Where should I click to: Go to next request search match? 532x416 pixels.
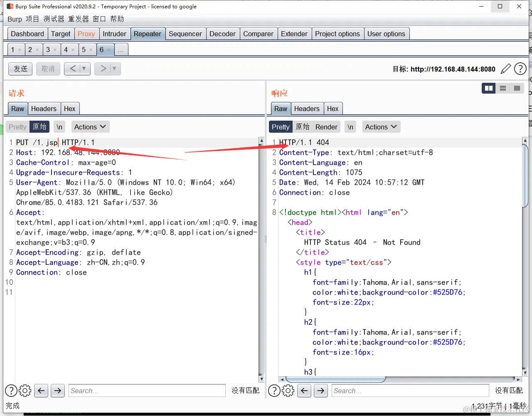coord(58,391)
